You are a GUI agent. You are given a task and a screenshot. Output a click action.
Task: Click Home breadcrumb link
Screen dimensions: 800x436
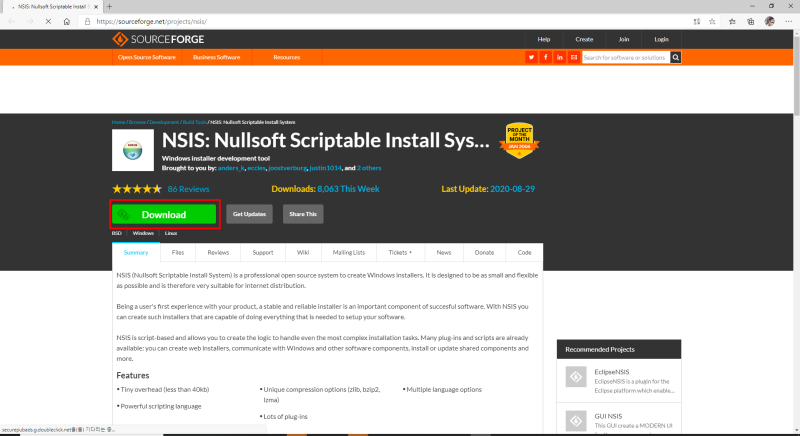(x=118, y=122)
